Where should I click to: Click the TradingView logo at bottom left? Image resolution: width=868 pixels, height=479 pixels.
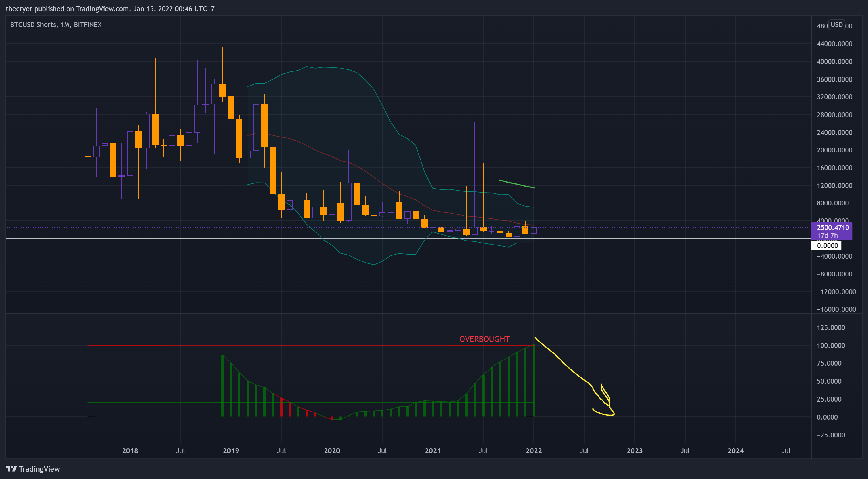(x=33, y=469)
